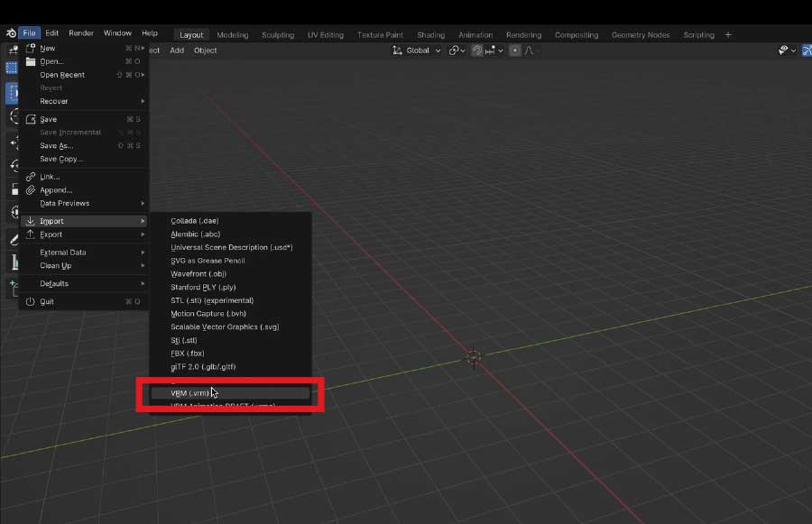Choose Quit from File menu
The height and width of the screenshot is (524, 812).
point(83,301)
